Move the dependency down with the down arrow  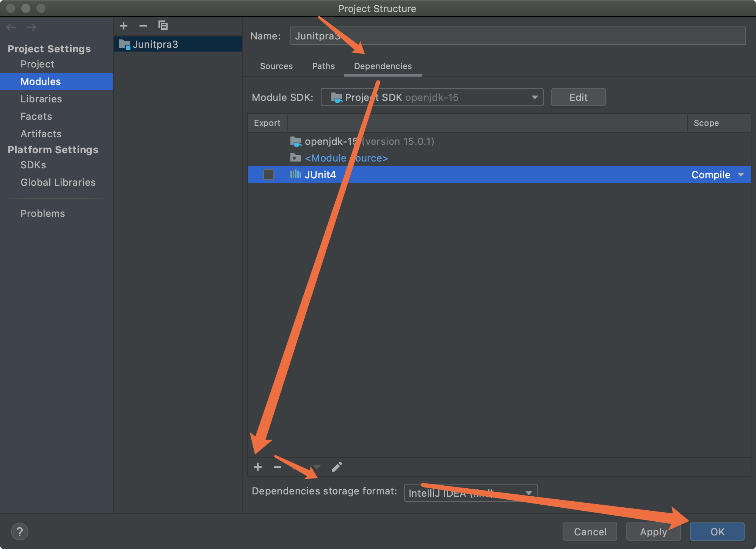pos(317,467)
